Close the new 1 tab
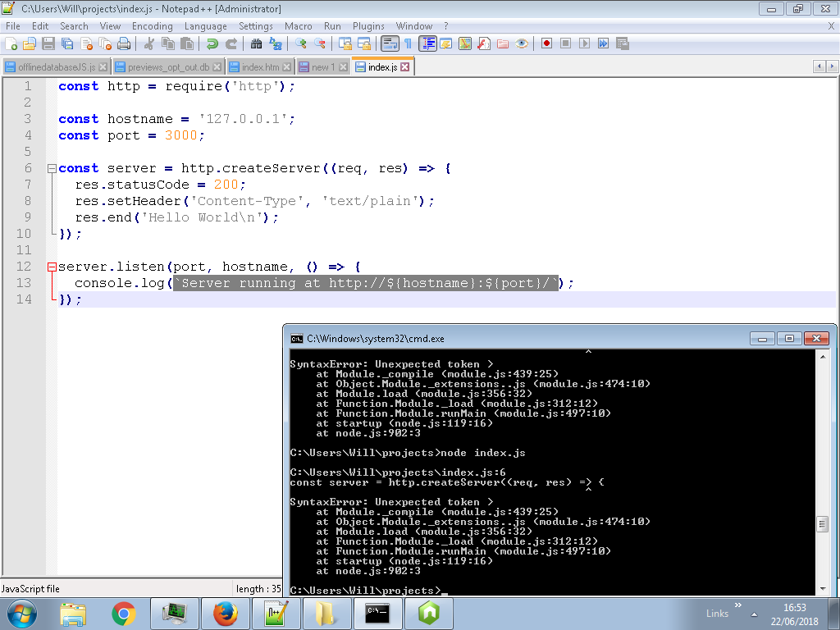Image resolution: width=840 pixels, height=630 pixels. tap(344, 67)
